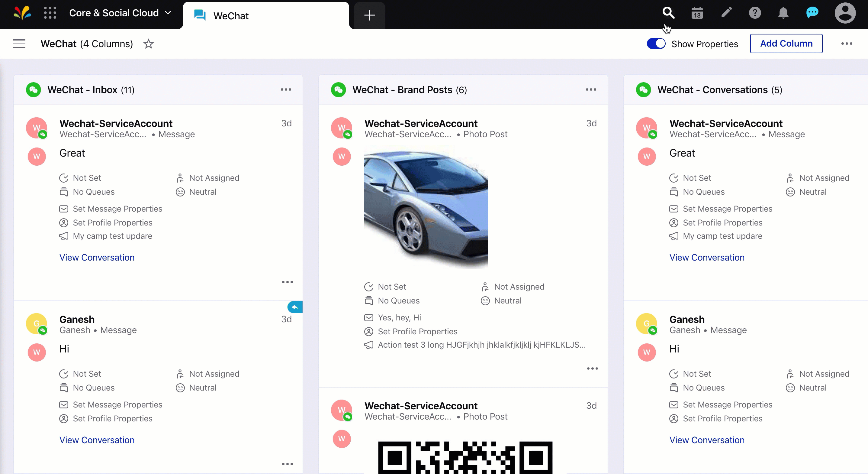Open WeChat - Inbox column options menu
The height and width of the screenshot is (474, 868).
click(x=286, y=89)
